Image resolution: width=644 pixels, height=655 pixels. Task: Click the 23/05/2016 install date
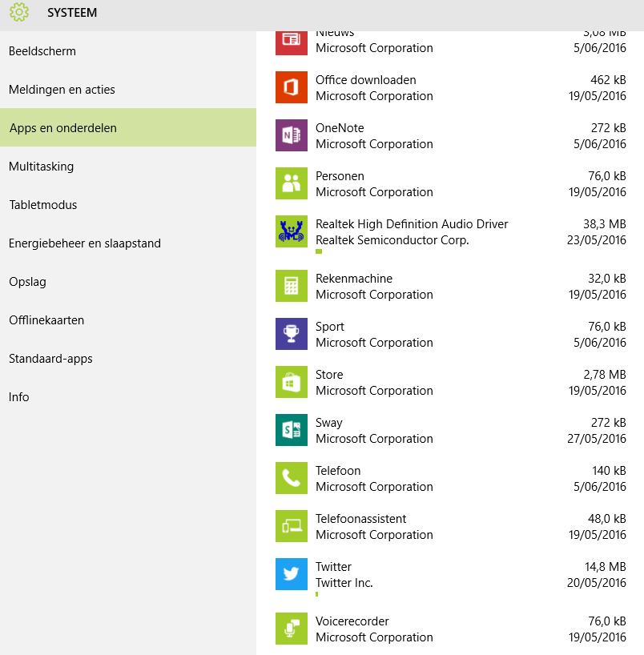point(597,239)
